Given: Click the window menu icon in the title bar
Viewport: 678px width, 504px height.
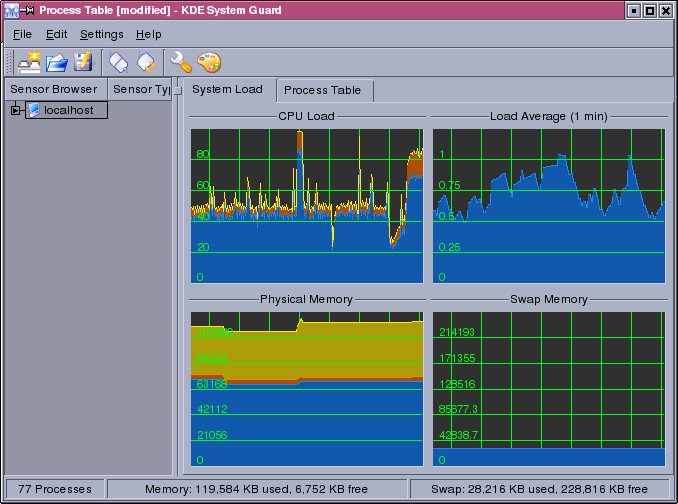Looking at the screenshot, I should 12,10.
